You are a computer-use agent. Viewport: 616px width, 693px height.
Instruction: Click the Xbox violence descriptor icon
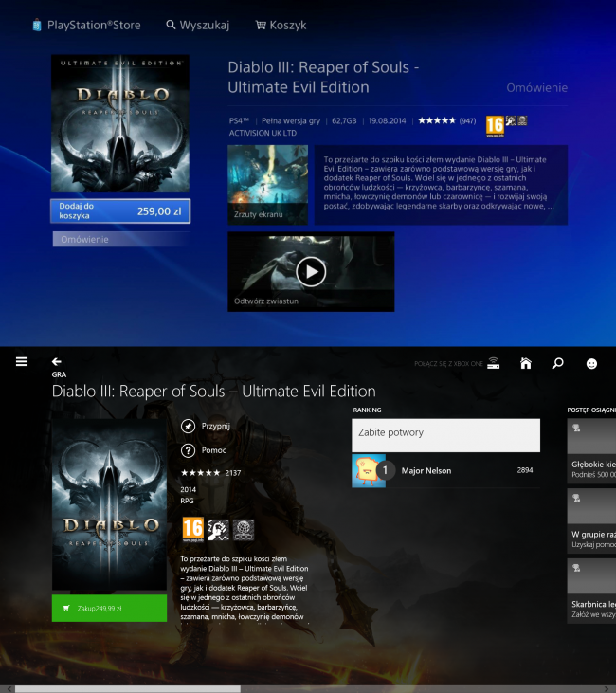point(218,530)
